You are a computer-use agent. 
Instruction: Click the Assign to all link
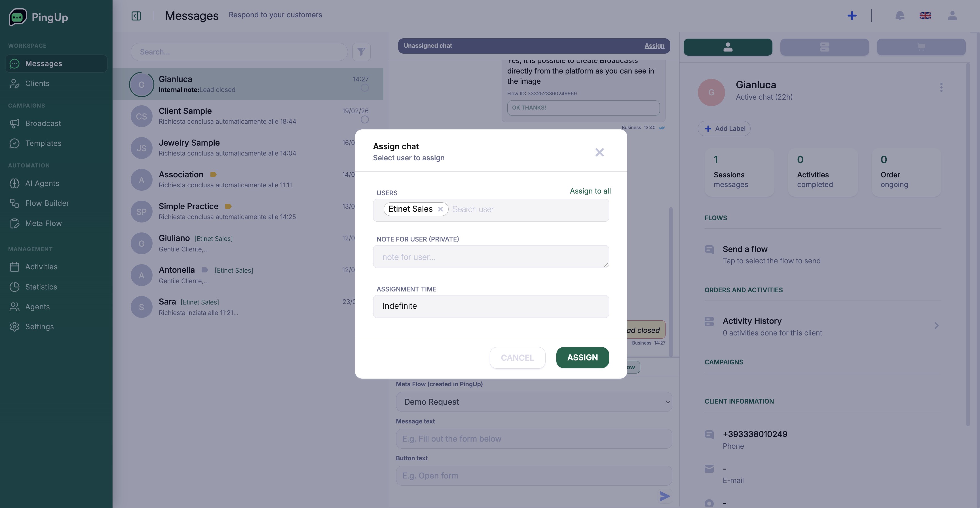(x=590, y=191)
